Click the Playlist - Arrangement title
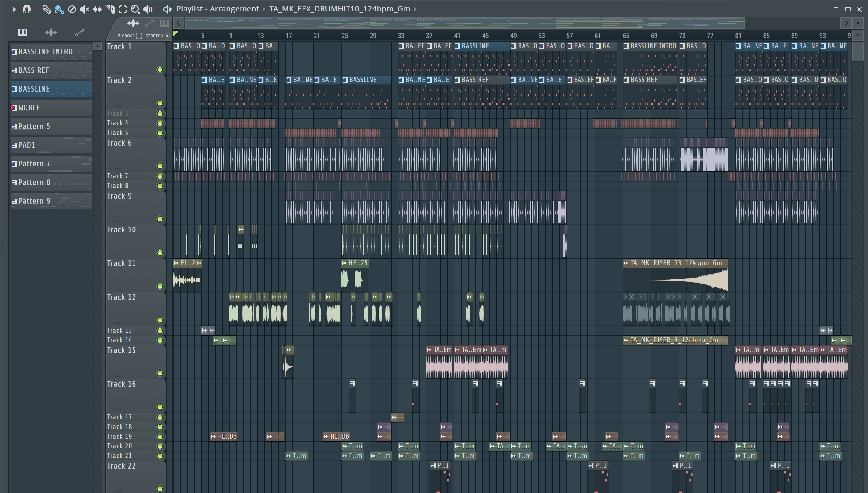868x493 pixels. (x=217, y=9)
